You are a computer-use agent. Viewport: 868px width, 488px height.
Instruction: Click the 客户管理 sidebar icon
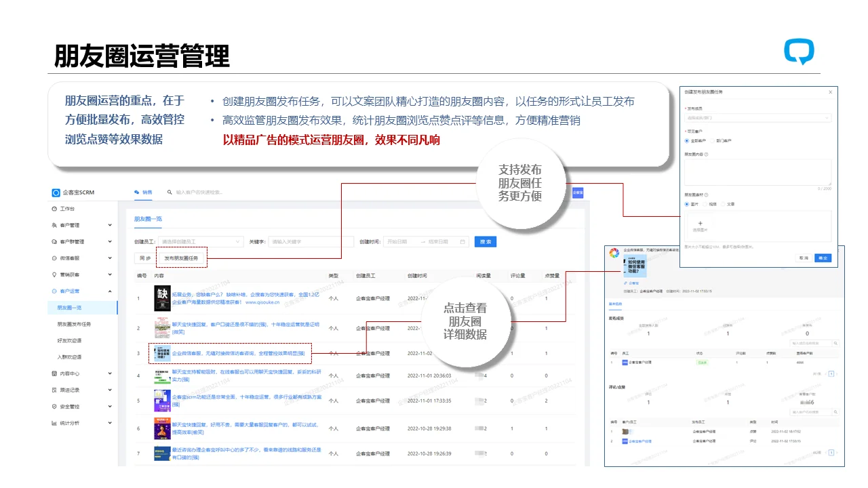coord(54,225)
